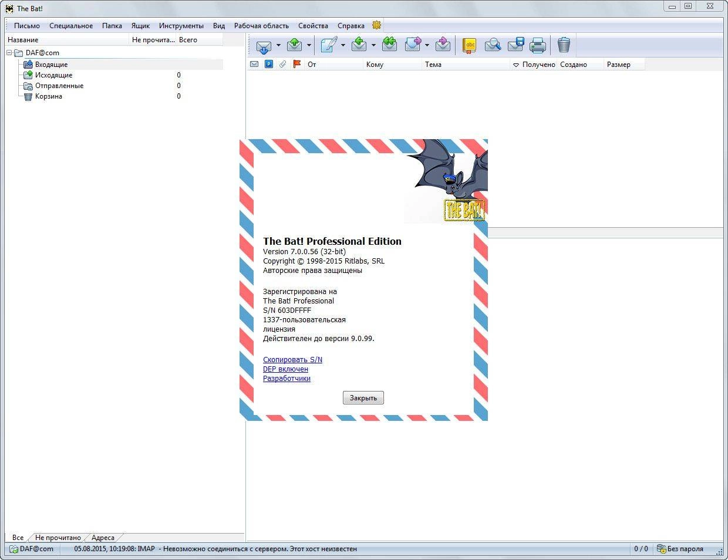
Task: Click the envelope status column header icon
Action: tap(254, 65)
